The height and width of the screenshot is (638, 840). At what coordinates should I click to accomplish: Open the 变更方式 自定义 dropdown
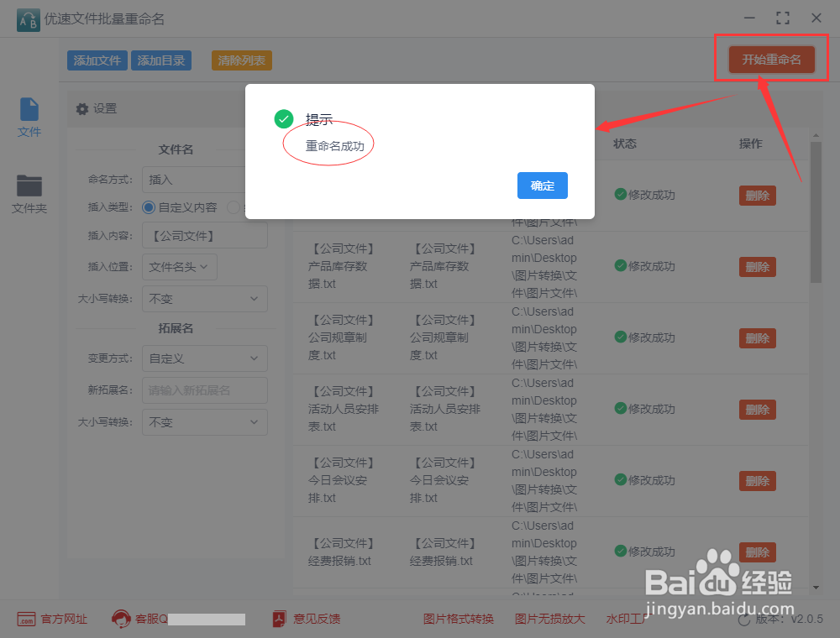point(205,358)
